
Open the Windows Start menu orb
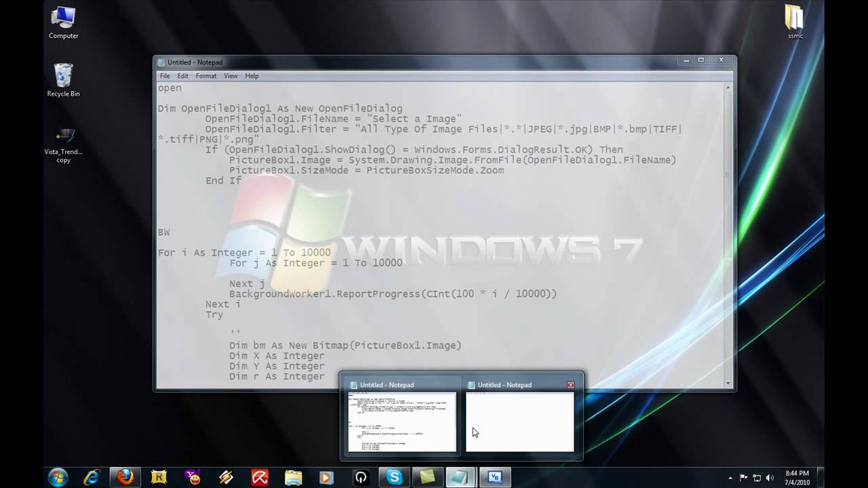(x=58, y=477)
